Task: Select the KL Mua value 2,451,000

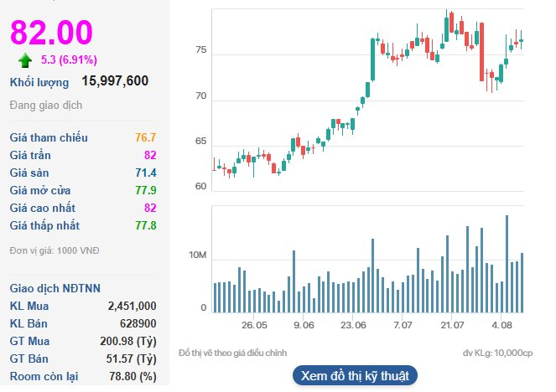Action: [132, 306]
